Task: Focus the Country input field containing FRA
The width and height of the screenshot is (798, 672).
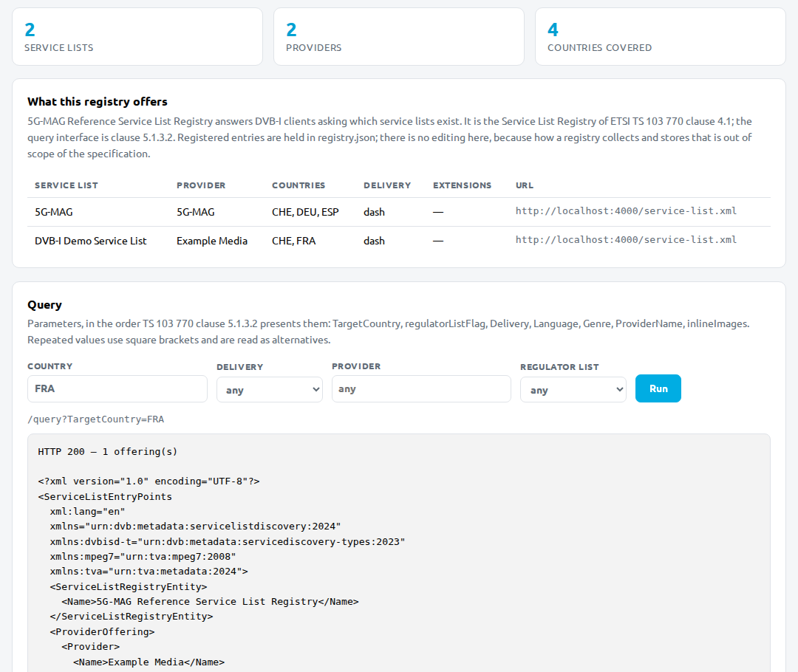Action: (117, 389)
